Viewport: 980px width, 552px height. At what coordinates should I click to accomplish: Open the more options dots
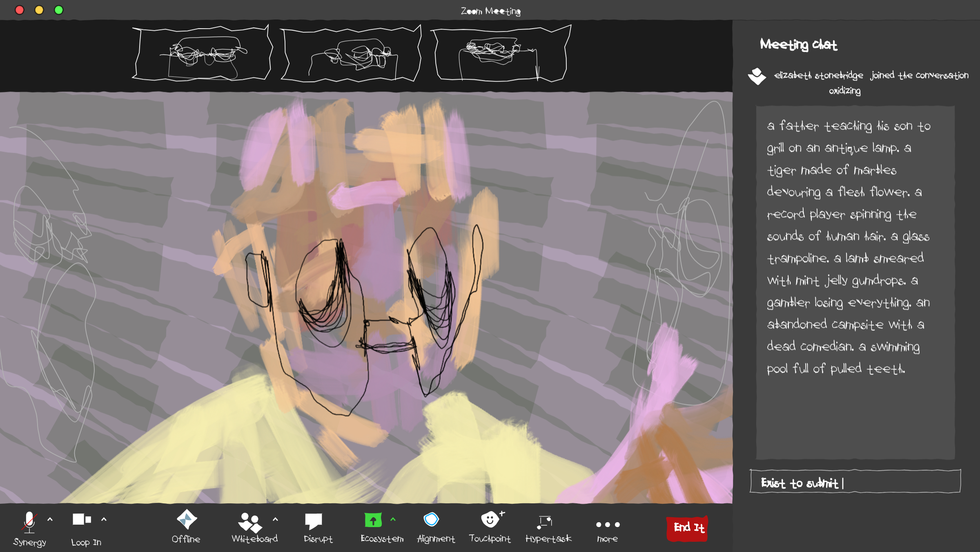pos(608,525)
